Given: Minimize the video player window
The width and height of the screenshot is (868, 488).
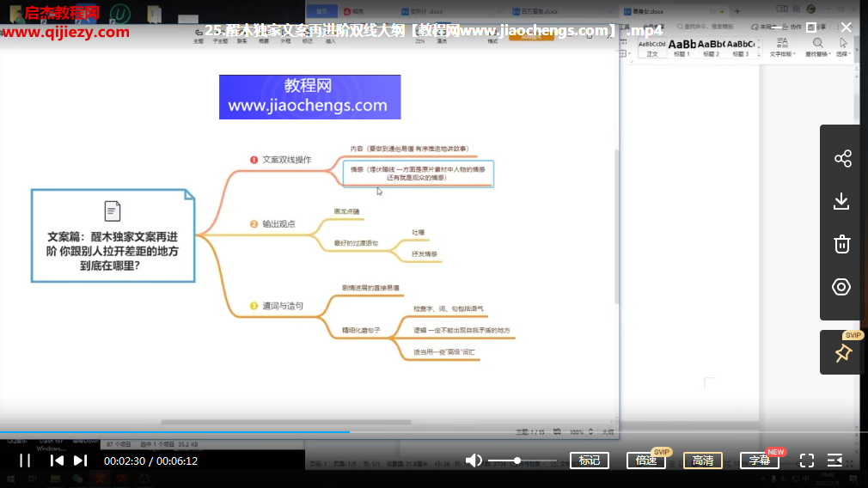Looking at the screenshot, I should [777, 27].
